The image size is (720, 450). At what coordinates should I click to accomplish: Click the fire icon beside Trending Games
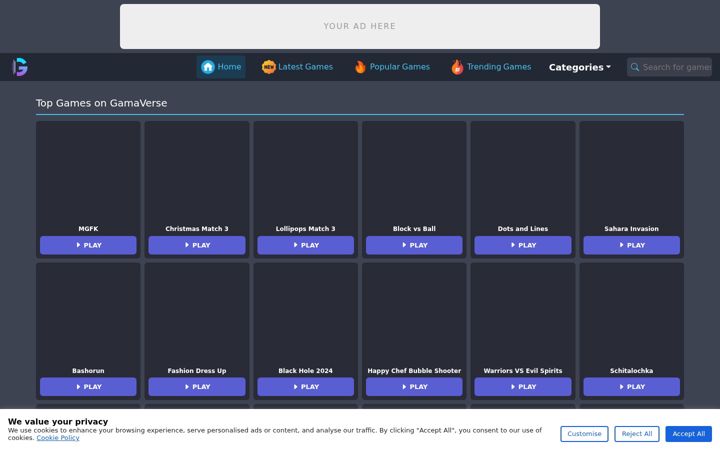(x=457, y=67)
